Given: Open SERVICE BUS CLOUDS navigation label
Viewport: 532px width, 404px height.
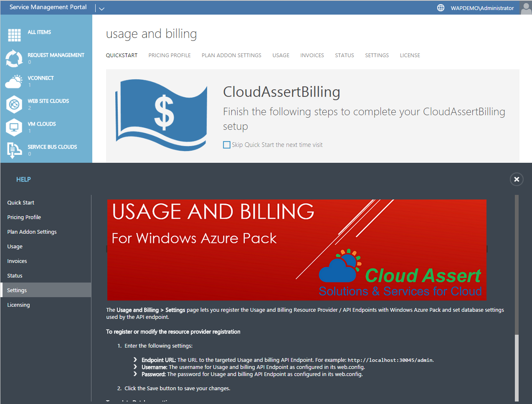Looking at the screenshot, I should (52, 147).
